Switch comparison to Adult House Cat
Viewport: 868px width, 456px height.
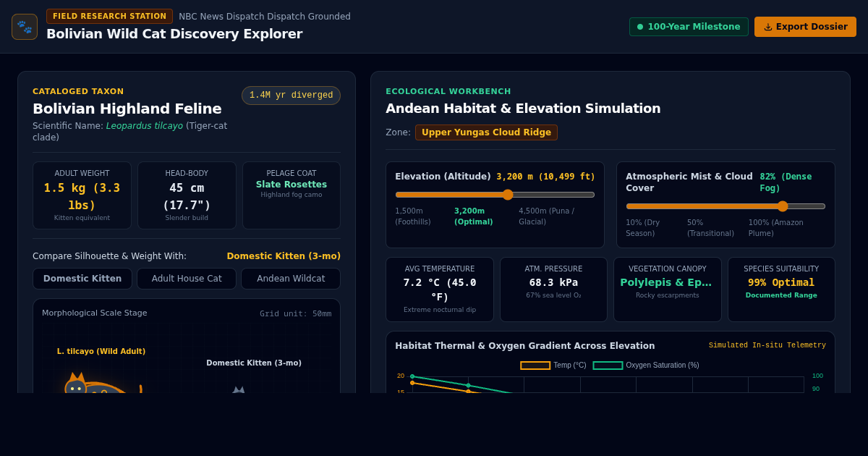(187, 279)
